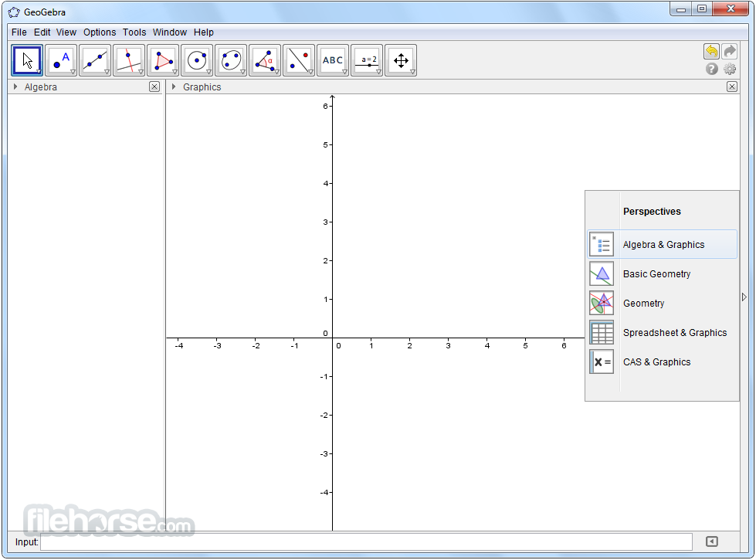Screen dimensions: 756x560
Task: Click into the Input bar field
Action: (367, 542)
